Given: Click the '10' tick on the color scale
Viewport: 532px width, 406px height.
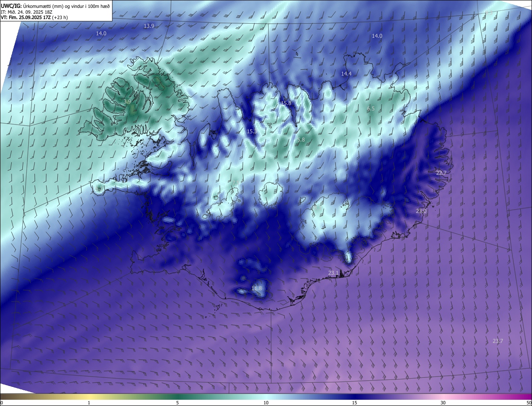Looking at the screenshot, I should pos(266,403).
